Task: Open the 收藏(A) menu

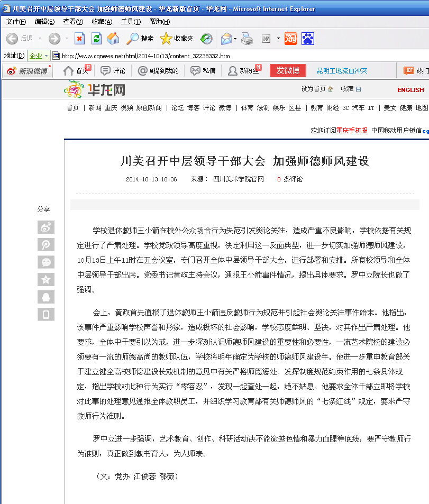Action: pyautogui.click(x=102, y=22)
